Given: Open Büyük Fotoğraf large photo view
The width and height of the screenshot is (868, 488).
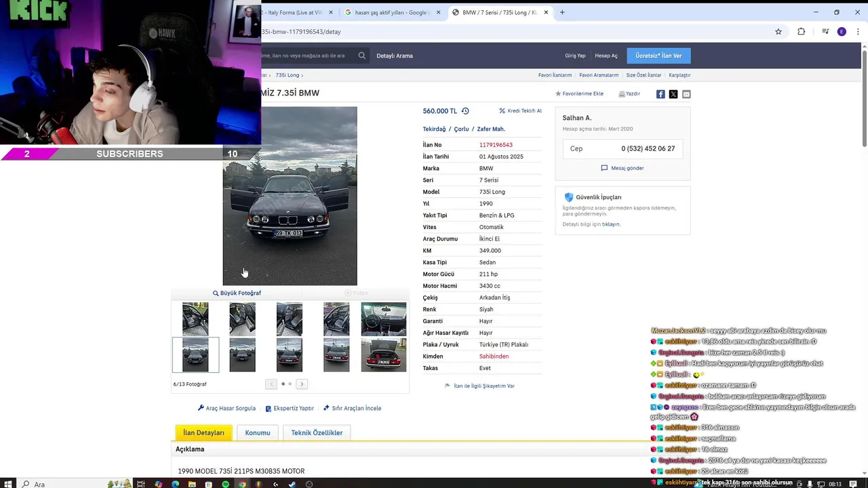Looking at the screenshot, I should [237, 293].
